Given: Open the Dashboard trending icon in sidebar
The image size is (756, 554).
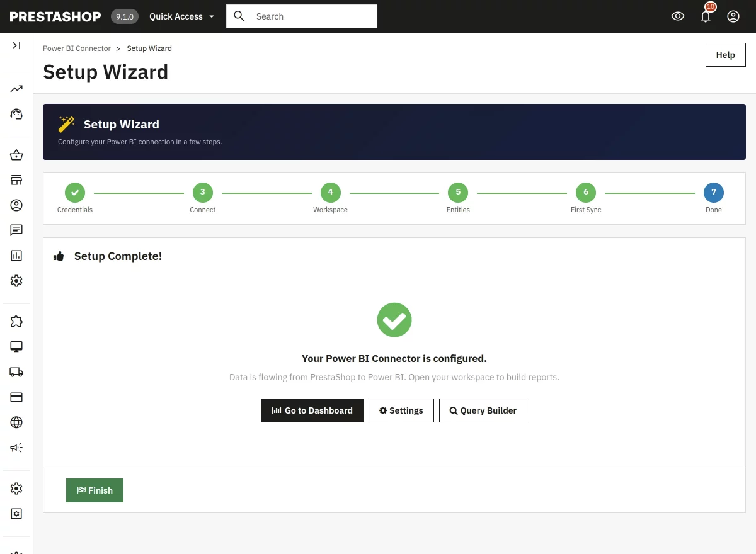Looking at the screenshot, I should pyautogui.click(x=16, y=89).
